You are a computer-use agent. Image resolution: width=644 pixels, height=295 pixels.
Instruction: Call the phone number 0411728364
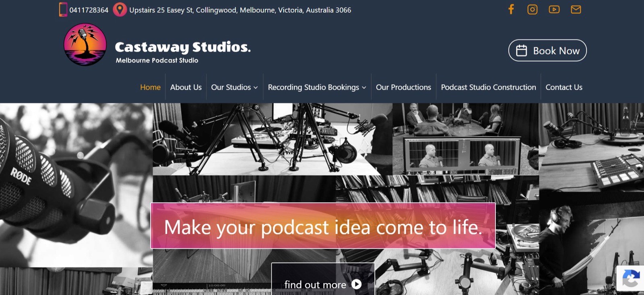pyautogui.click(x=89, y=10)
